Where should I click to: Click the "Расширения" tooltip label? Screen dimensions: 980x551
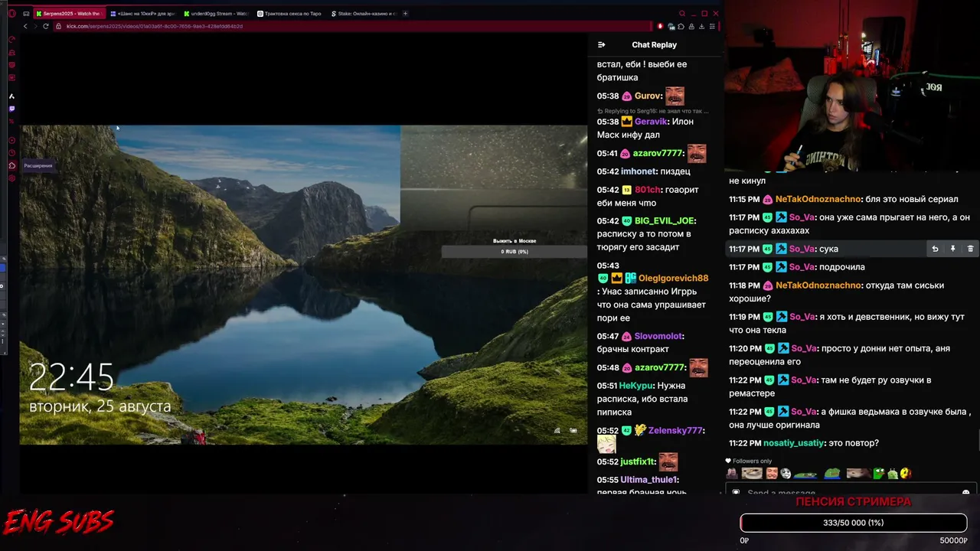[38, 165]
